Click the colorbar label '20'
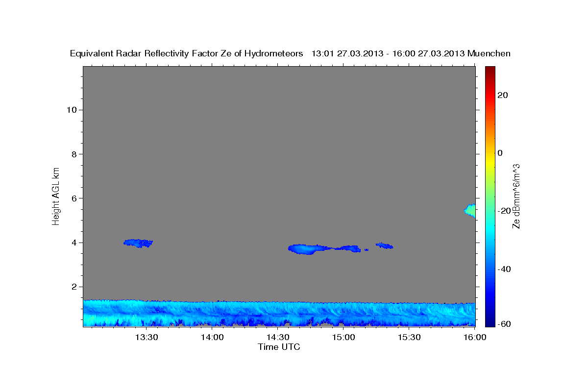The width and height of the screenshot is (588, 392). click(503, 95)
